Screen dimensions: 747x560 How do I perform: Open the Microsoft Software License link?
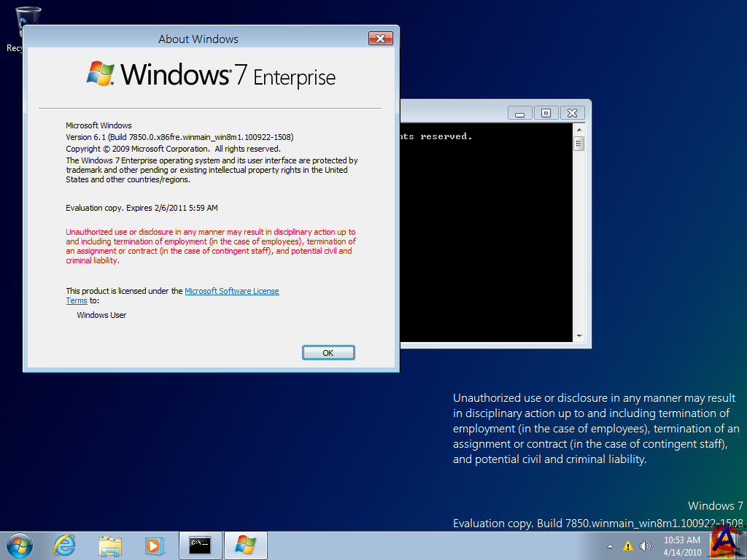[x=231, y=291]
